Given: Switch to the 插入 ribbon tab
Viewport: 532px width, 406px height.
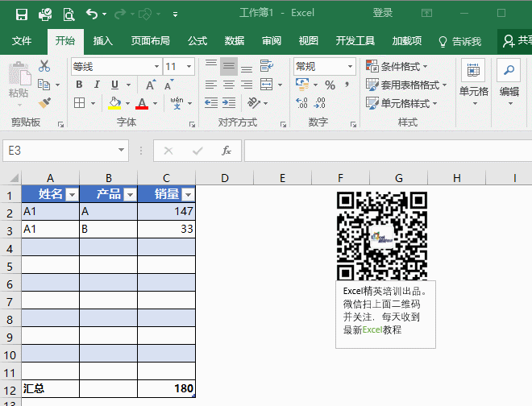Looking at the screenshot, I should [103, 41].
